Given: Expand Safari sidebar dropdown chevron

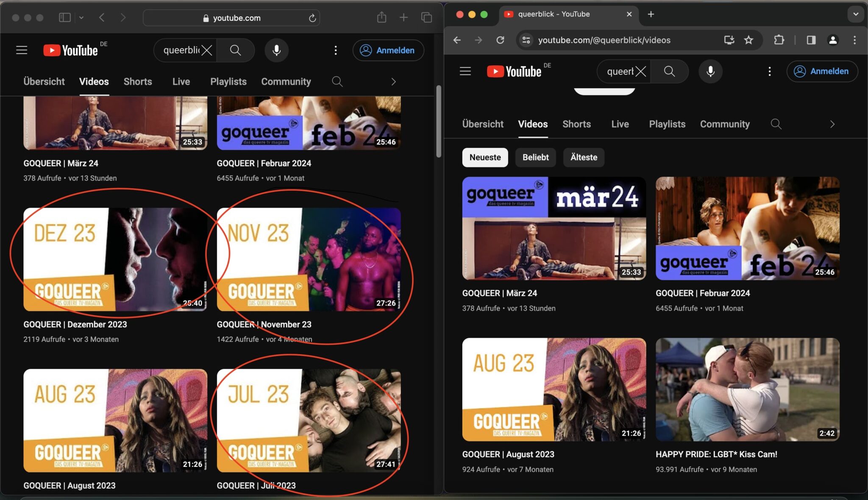Looking at the screenshot, I should tap(81, 17).
